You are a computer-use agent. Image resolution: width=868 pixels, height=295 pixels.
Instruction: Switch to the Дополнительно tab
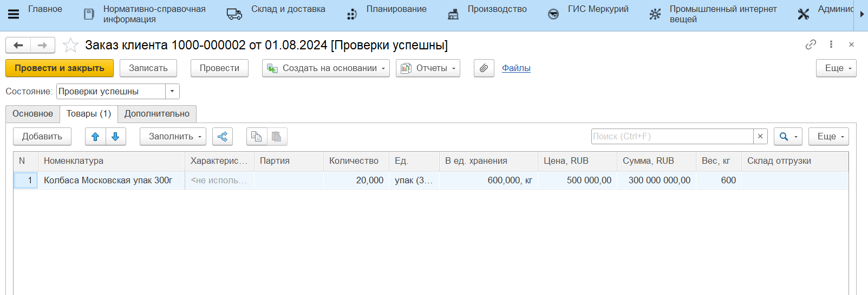(157, 114)
